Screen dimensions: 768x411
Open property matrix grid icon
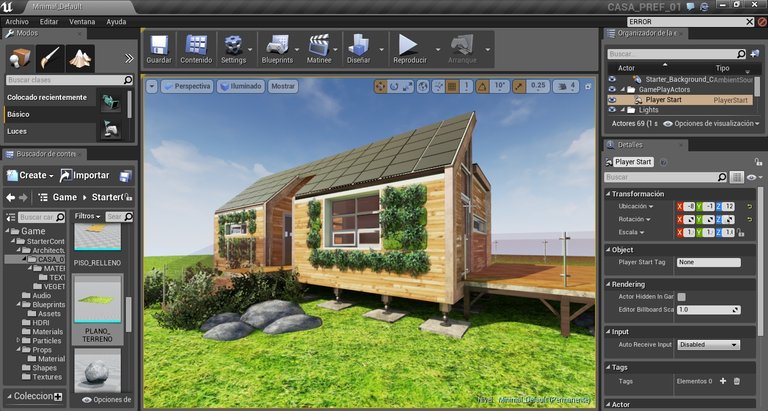coord(737,177)
